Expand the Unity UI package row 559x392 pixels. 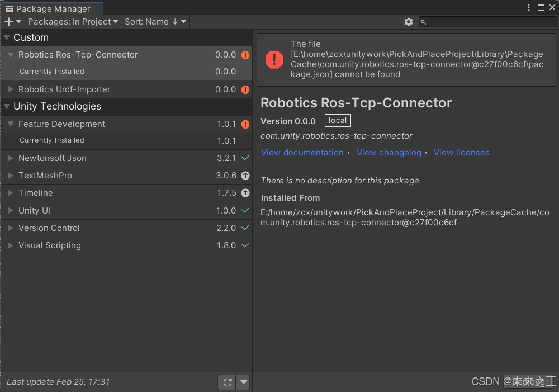pyautogui.click(x=11, y=211)
